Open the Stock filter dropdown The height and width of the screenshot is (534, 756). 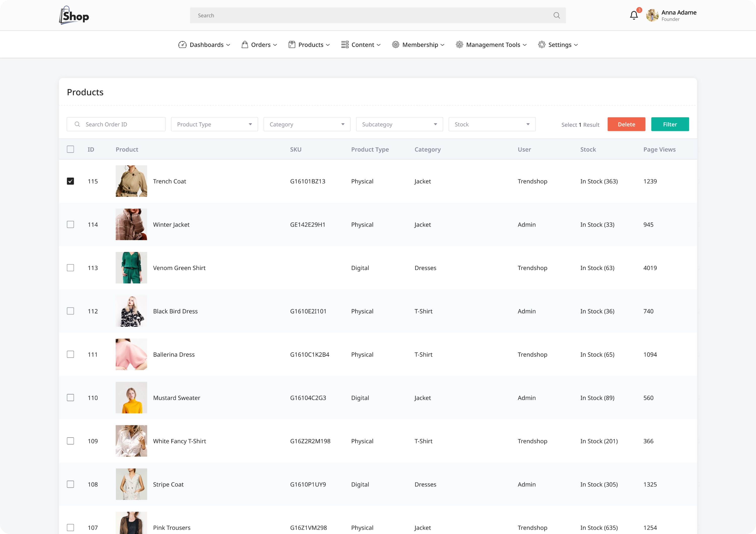tap(492, 124)
